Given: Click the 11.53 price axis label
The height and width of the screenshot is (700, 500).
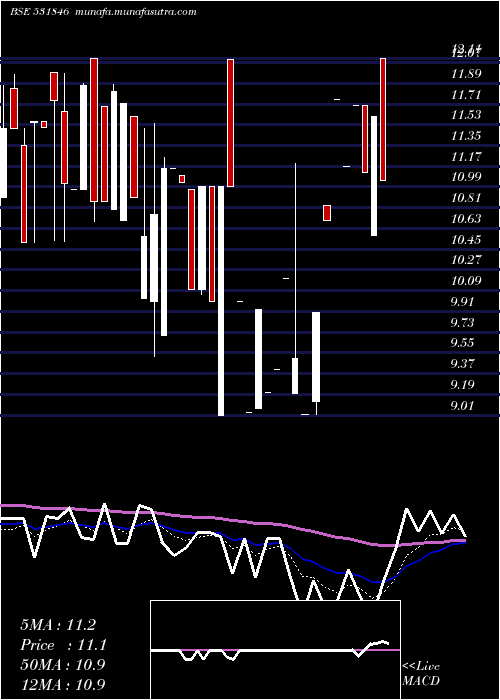Looking at the screenshot, I should (466, 115).
